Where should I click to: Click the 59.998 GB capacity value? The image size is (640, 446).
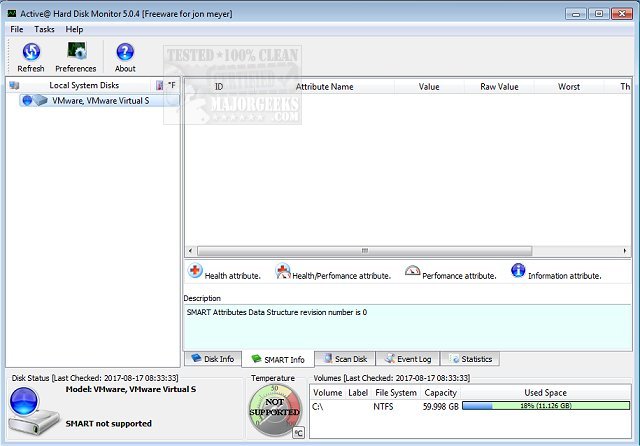point(440,406)
